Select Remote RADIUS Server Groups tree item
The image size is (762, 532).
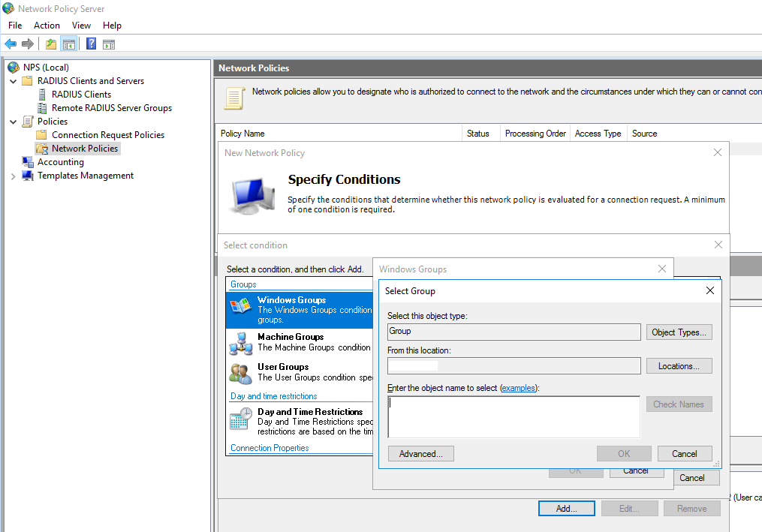coord(112,108)
